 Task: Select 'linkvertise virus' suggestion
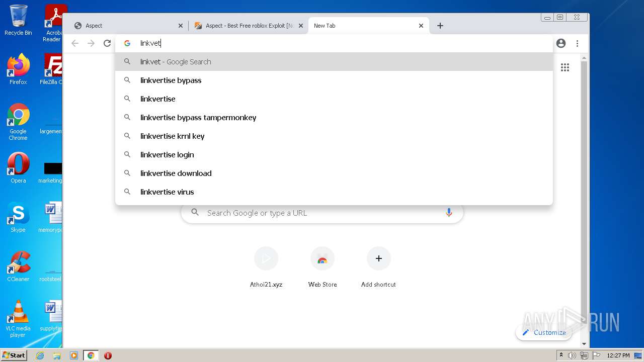tap(334, 192)
